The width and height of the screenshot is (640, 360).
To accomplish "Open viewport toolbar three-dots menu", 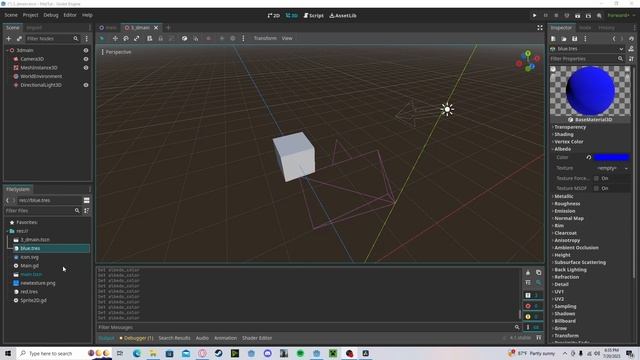I will point(243,38).
